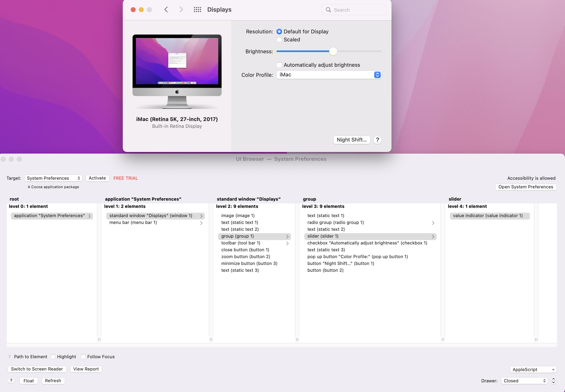Expand radio group in level 3 panel
This screenshot has width=565, height=392.
[x=433, y=222]
